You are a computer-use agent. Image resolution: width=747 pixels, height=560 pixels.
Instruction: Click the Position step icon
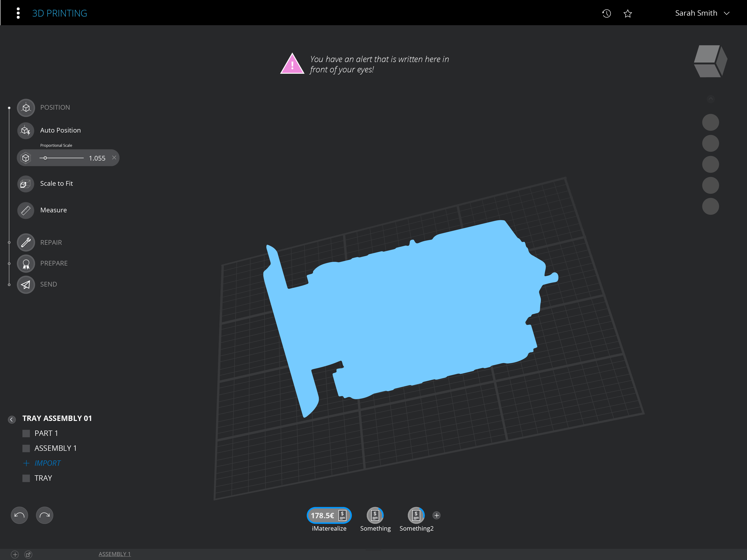(25, 108)
